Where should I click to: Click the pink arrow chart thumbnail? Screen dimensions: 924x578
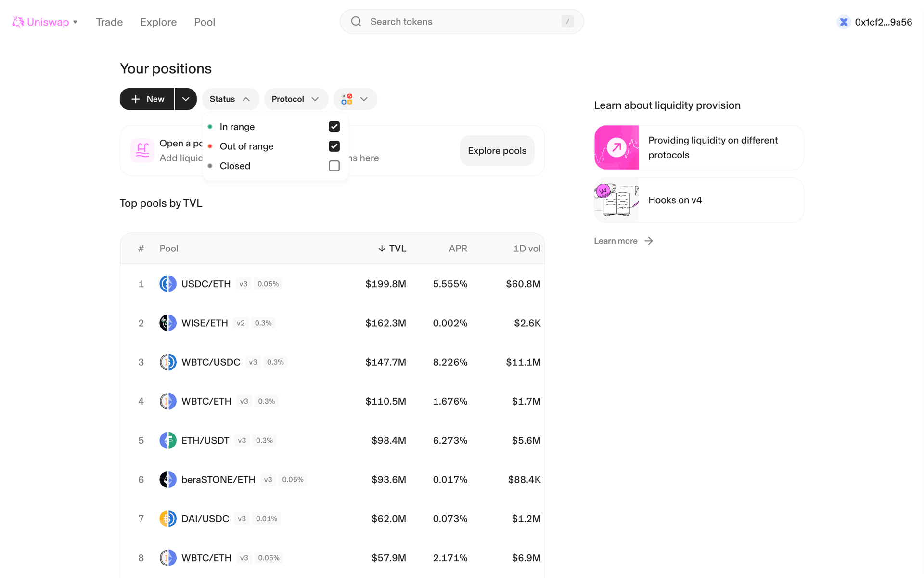click(616, 147)
